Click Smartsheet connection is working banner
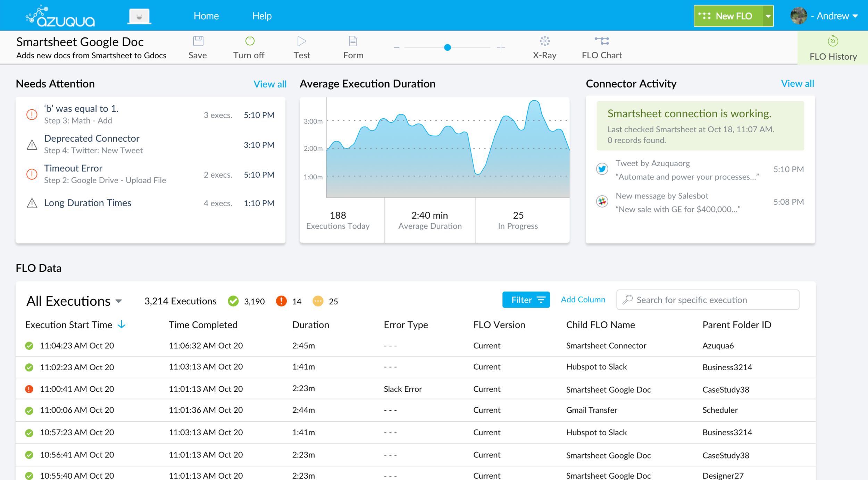Image resolution: width=868 pixels, height=480 pixels. [700, 126]
